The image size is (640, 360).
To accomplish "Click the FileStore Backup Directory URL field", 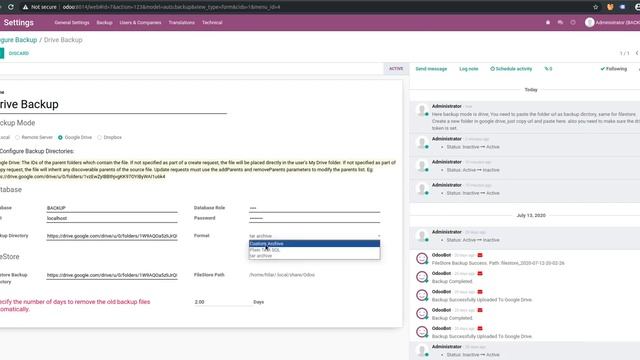I will (112, 275).
